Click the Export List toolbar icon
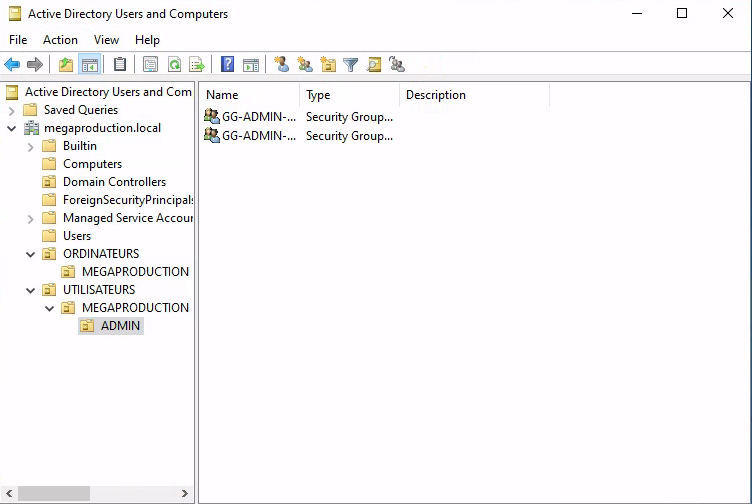752x504 pixels. coord(197,65)
